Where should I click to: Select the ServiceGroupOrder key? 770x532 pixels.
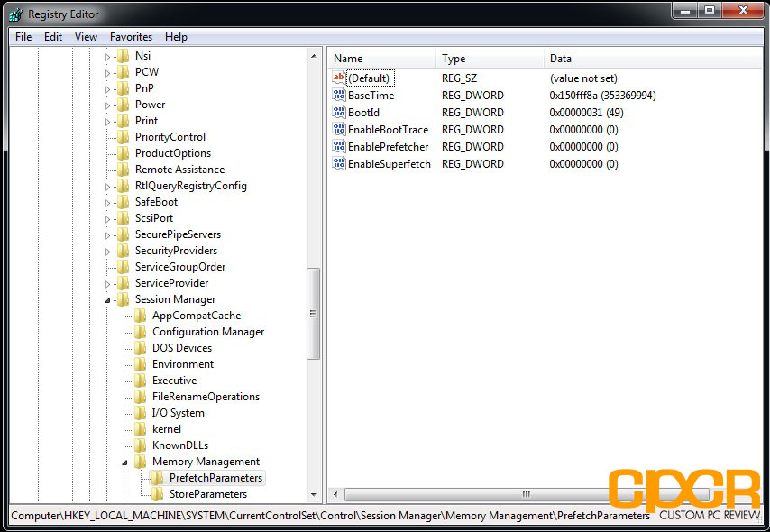[180, 267]
